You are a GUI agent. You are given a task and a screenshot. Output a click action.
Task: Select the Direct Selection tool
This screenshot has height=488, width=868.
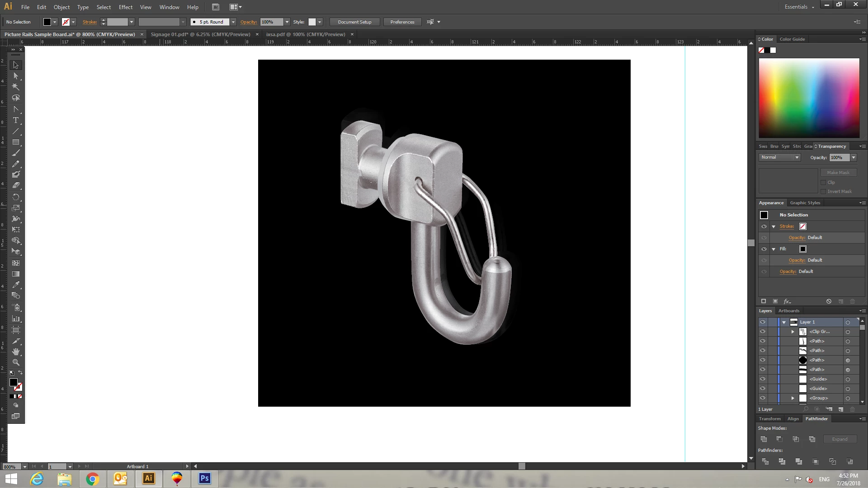16,76
